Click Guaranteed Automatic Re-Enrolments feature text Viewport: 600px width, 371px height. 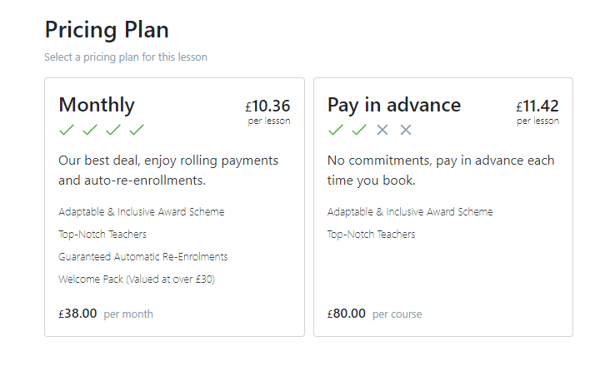143,257
